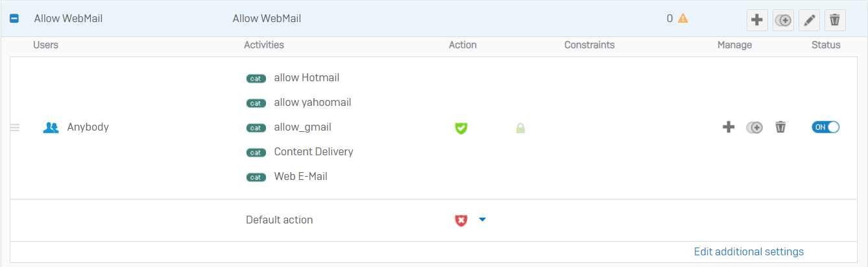
Task: Click the green allow shield action icon
Action: point(461,128)
